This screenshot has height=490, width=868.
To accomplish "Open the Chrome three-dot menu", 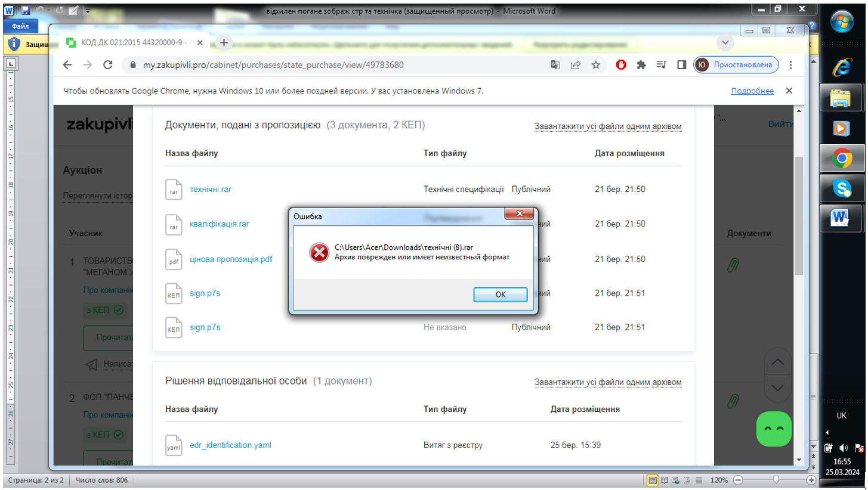I will (x=791, y=65).
